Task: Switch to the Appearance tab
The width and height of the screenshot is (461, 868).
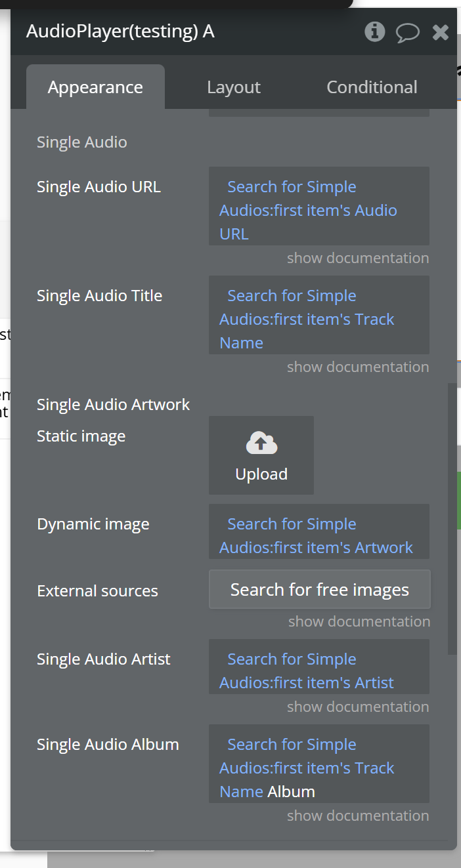Action: (95, 87)
